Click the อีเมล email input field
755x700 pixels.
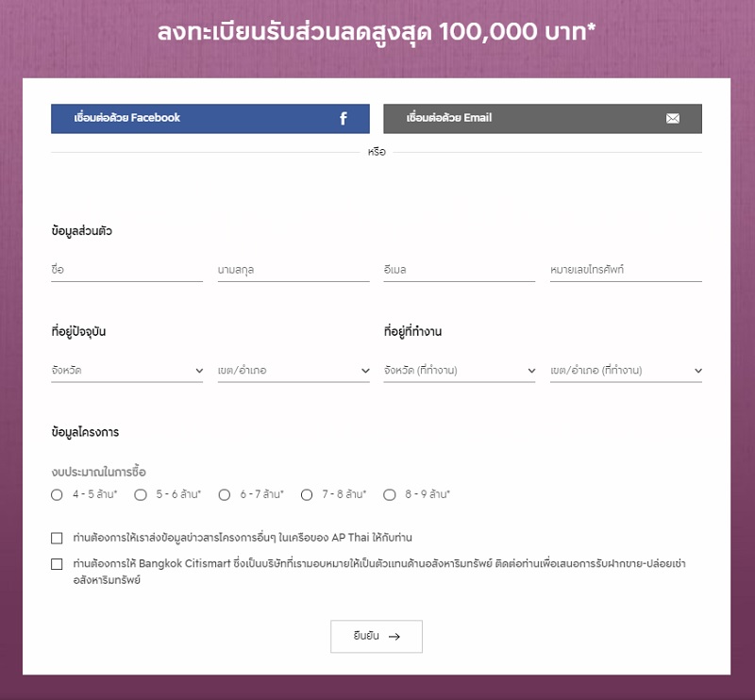pyautogui.click(x=460, y=270)
